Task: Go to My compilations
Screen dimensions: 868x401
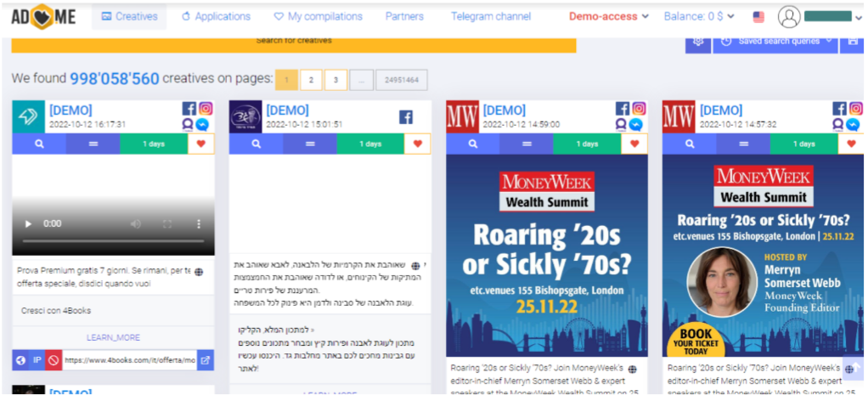Action: pyautogui.click(x=318, y=17)
